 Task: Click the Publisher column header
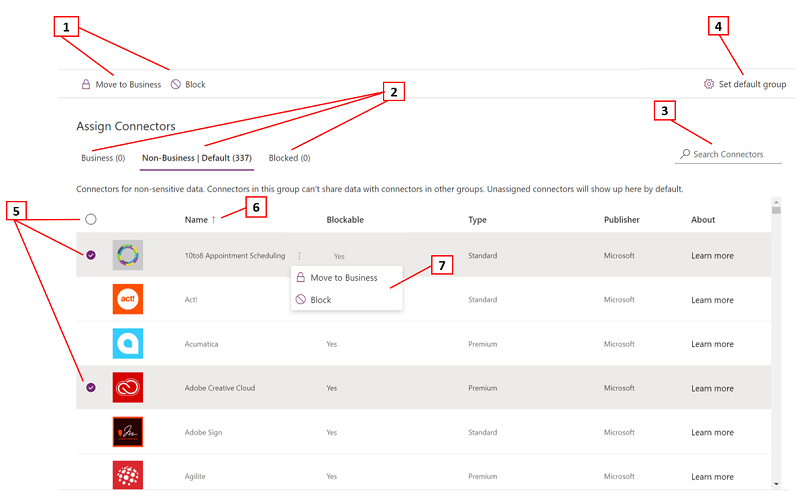coord(621,220)
